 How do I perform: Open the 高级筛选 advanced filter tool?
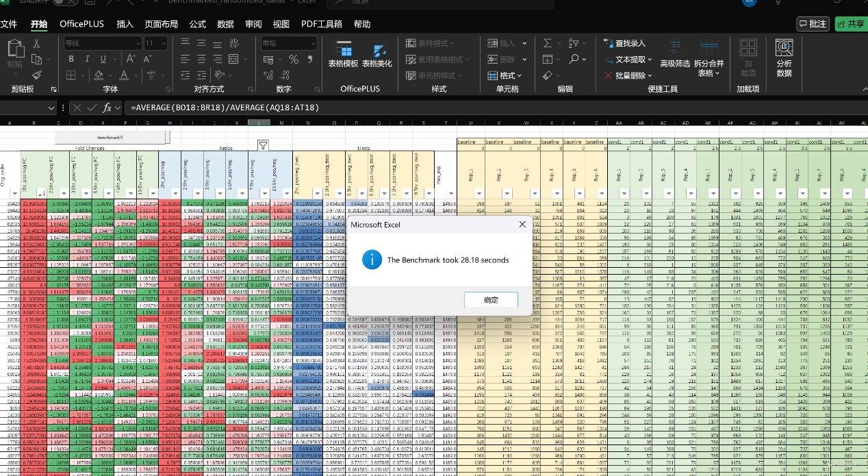click(x=674, y=55)
